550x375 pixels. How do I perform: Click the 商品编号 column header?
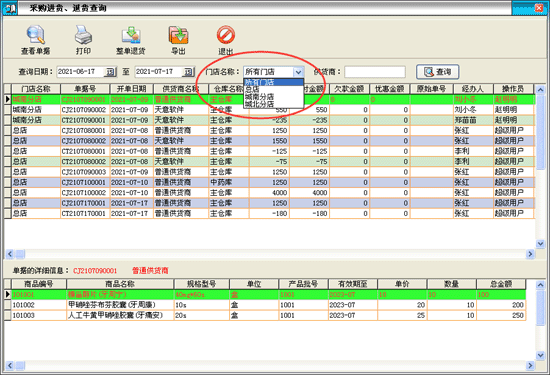(x=39, y=284)
